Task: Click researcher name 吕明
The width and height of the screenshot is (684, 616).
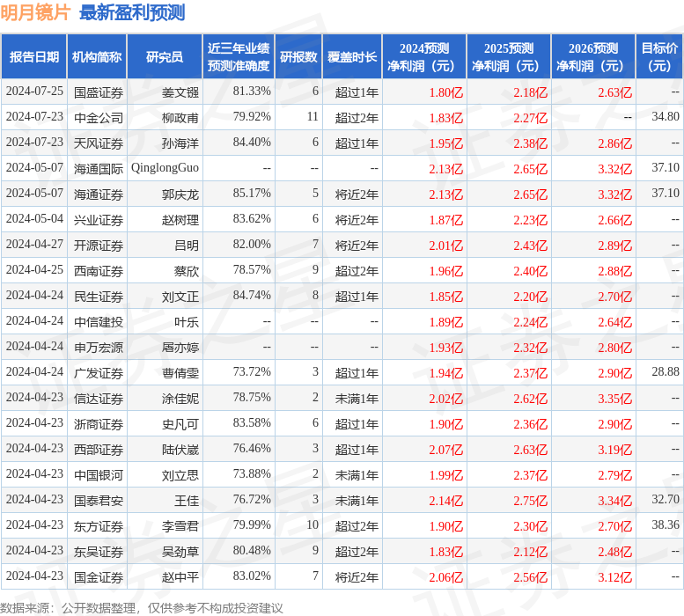Action: 187,246
